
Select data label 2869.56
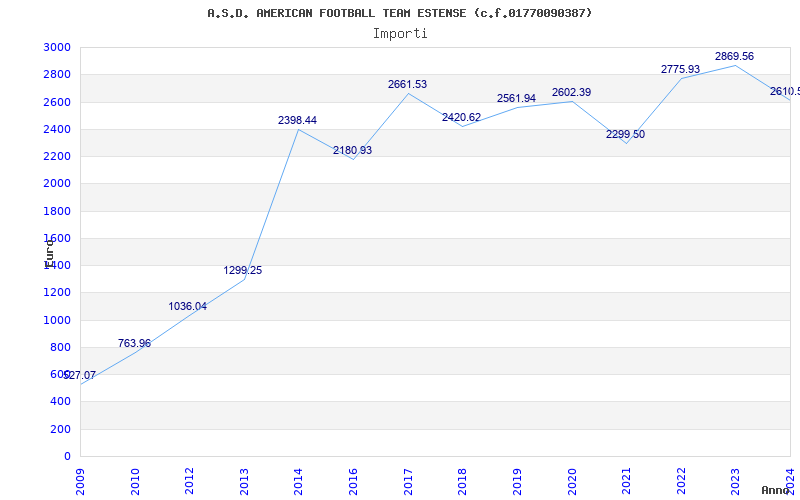tap(734, 57)
